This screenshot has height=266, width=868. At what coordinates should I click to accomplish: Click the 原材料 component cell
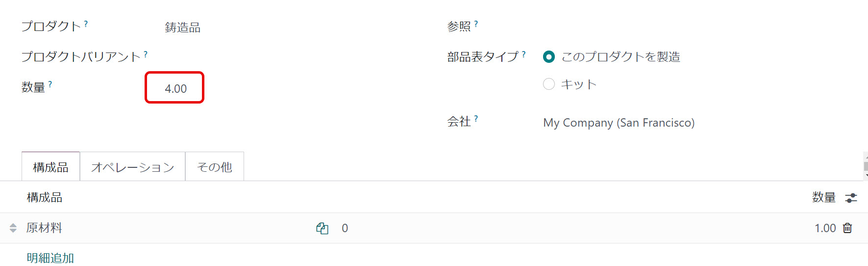click(x=167, y=228)
